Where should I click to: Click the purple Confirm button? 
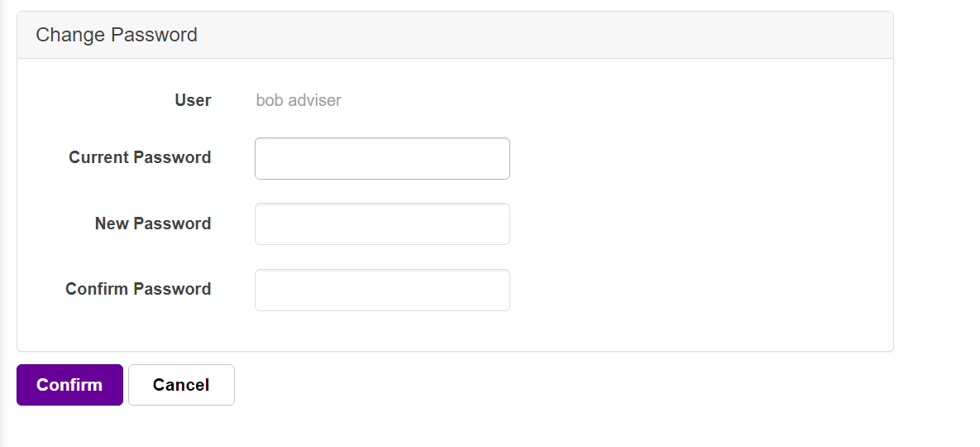point(69,385)
